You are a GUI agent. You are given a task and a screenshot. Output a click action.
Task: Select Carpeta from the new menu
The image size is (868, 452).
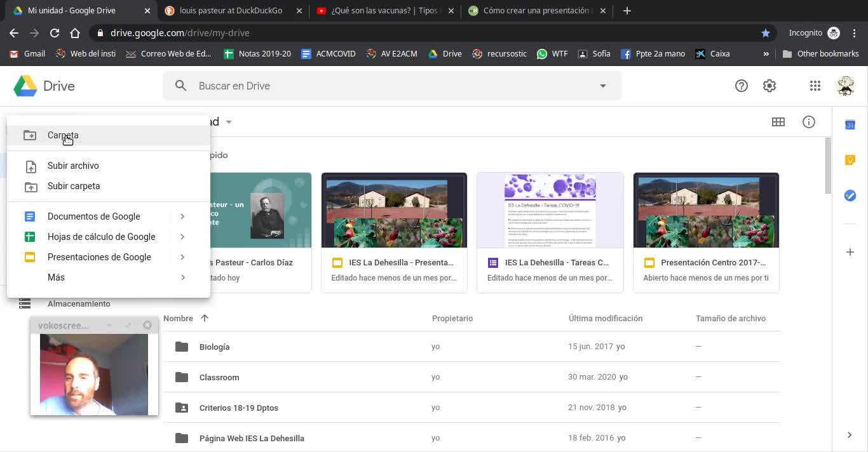tap(63, 135)
